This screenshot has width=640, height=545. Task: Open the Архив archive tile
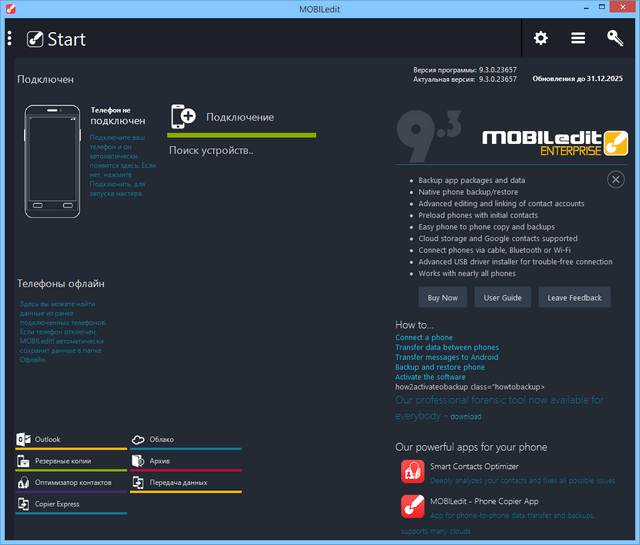[186, 461]
